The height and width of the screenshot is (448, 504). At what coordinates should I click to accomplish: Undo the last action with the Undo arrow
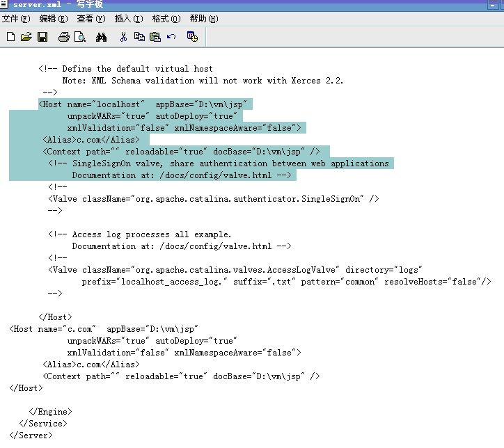[x=171, y=37]
